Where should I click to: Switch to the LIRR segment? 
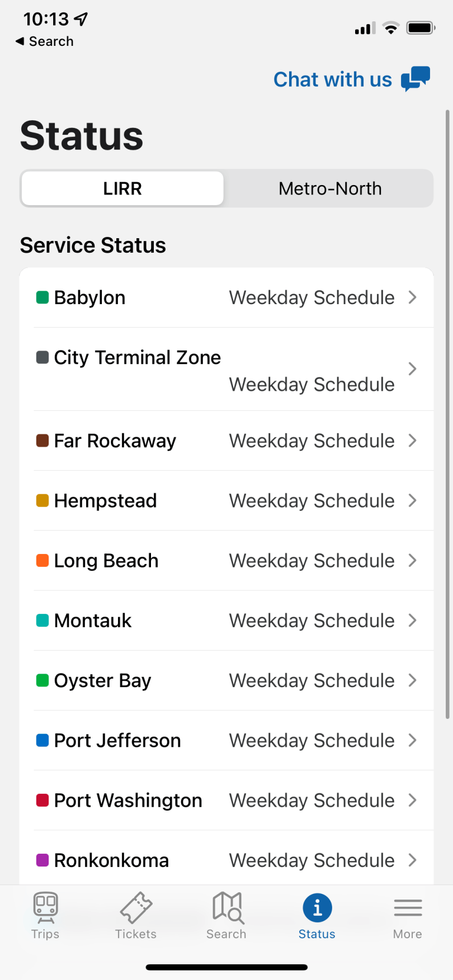[x=122, y=188]
